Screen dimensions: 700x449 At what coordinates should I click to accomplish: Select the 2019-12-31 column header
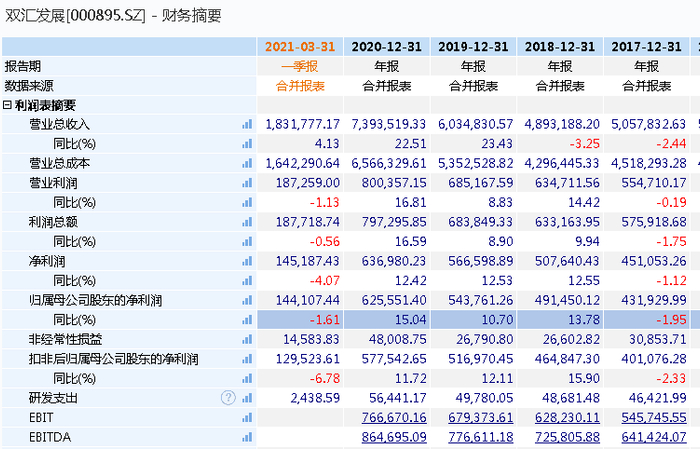click(473, 47)
